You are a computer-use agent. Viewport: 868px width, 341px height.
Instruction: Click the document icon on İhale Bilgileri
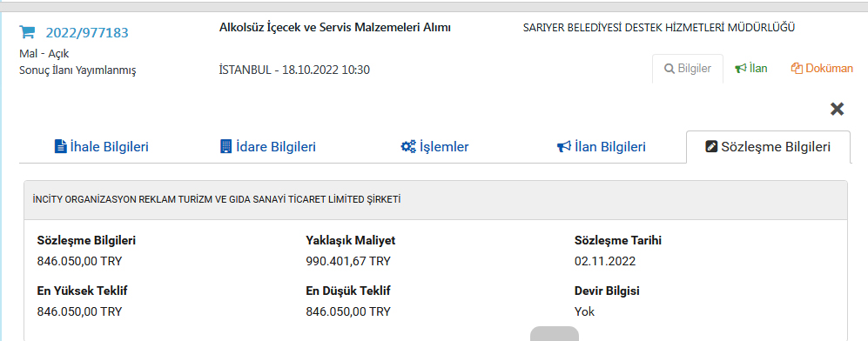[x=60, y=147]
